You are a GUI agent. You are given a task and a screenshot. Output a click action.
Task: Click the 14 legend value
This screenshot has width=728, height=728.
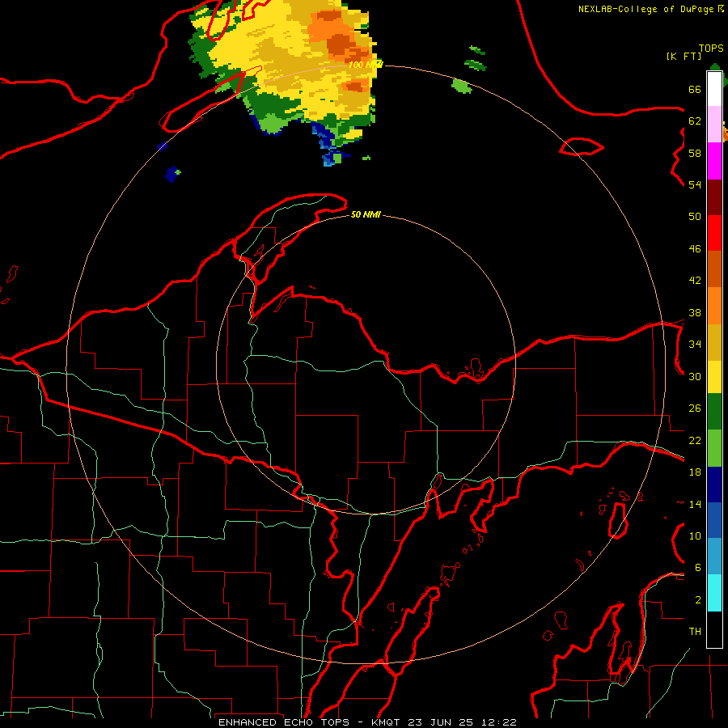click(x=695, y=504)
